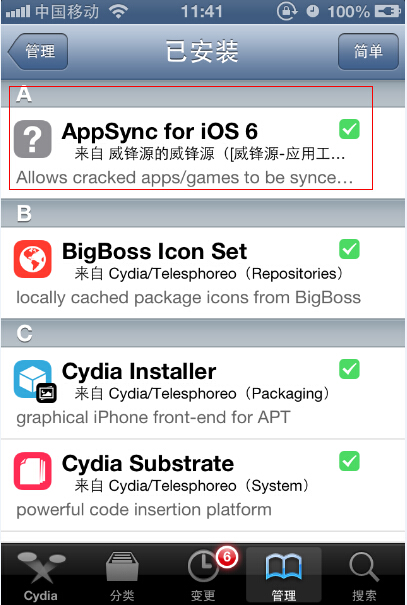This screenshot has height=605, width=407.
Task: Tap the green checkmark for BigBoss Icon Set
Action: (350, 249)
